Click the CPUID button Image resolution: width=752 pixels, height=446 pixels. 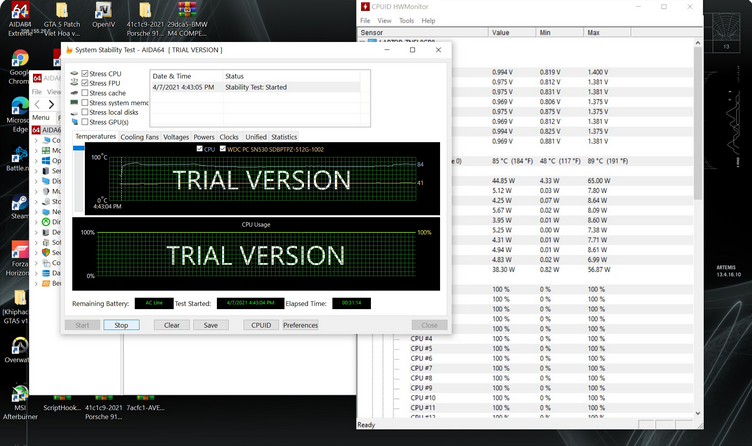coord(261,325)
